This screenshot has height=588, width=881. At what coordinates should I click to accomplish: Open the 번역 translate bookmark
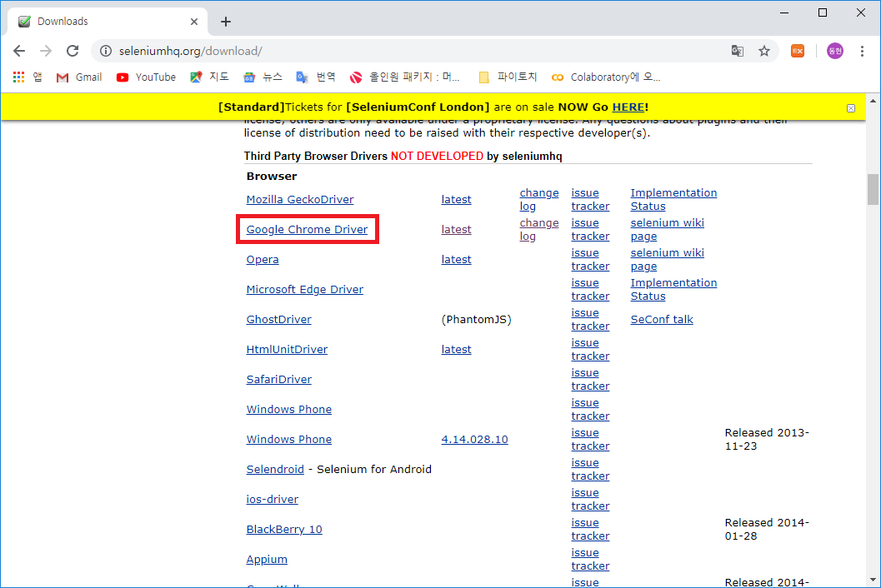coord(316,77)
